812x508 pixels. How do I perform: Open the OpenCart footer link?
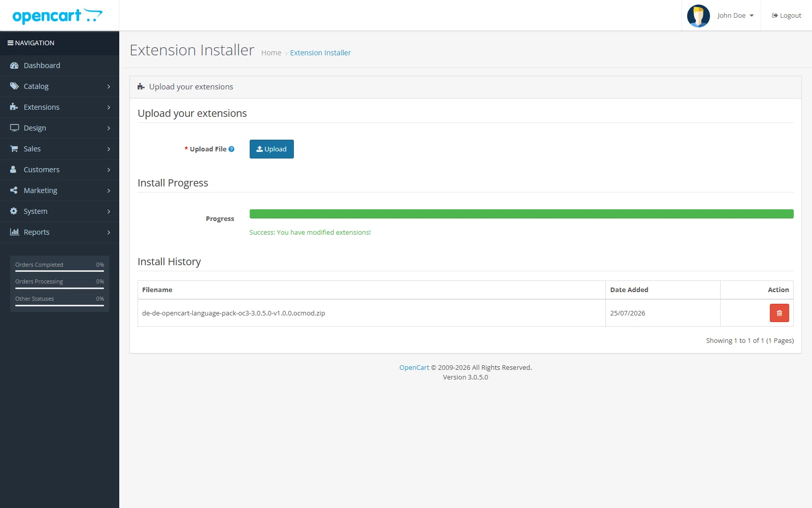pos(414,367)
